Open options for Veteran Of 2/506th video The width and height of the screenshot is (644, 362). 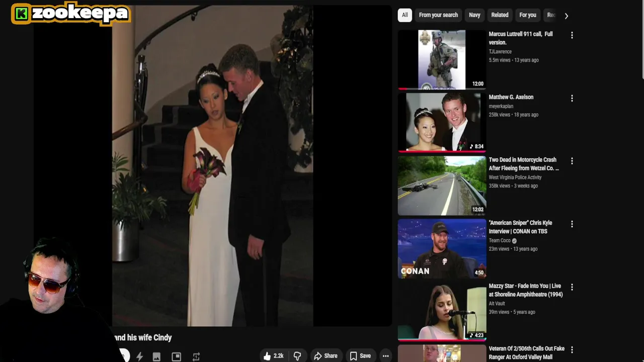[x=572, y=349]
